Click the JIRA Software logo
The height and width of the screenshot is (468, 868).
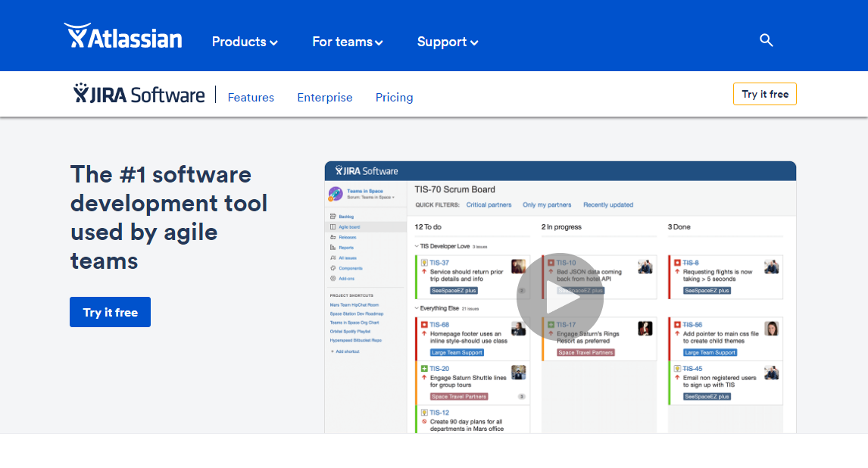pos(139,95)
